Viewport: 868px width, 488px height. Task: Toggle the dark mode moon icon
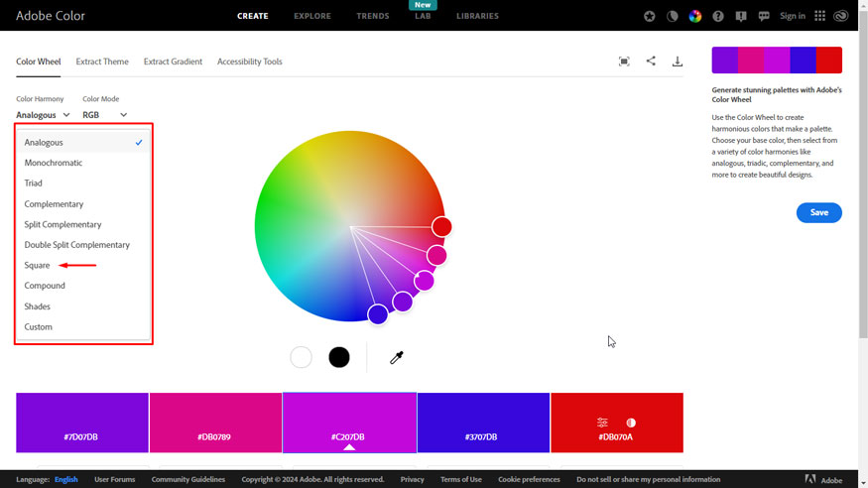pos(672,16)
